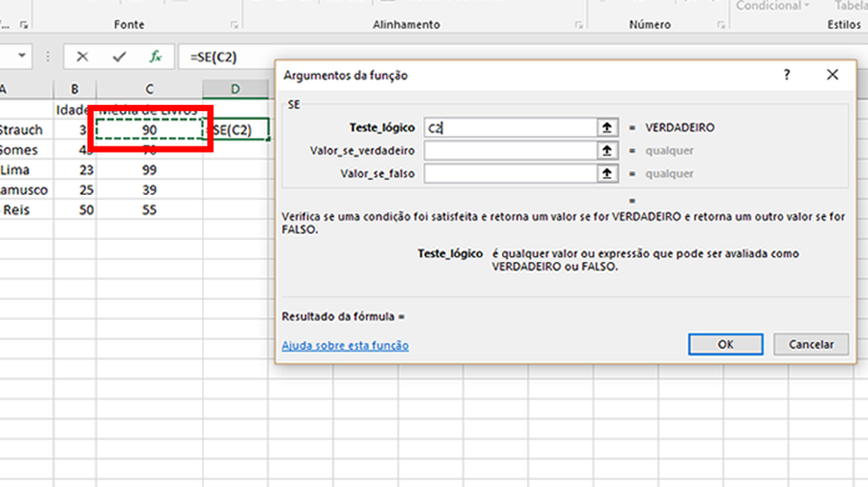Click the Cancel X icon in formula bar

pyautogui.click(x=82, y=57)
